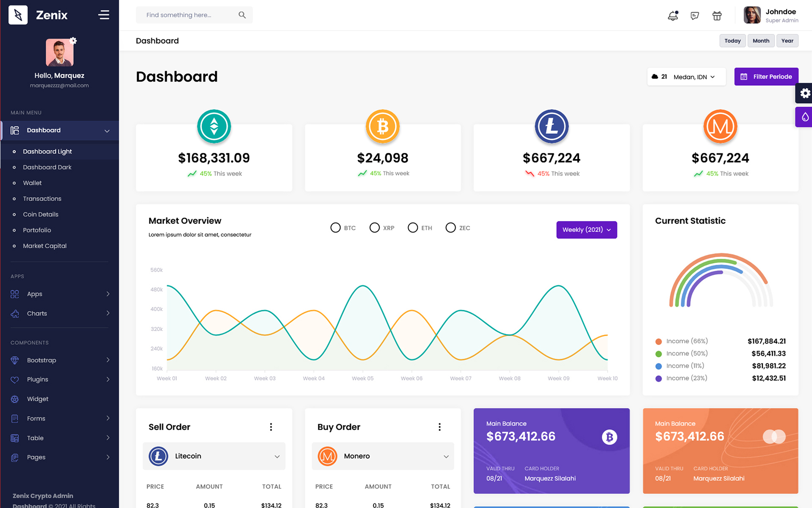Open Buy Order three-dot menu

(x=439, y=427)
